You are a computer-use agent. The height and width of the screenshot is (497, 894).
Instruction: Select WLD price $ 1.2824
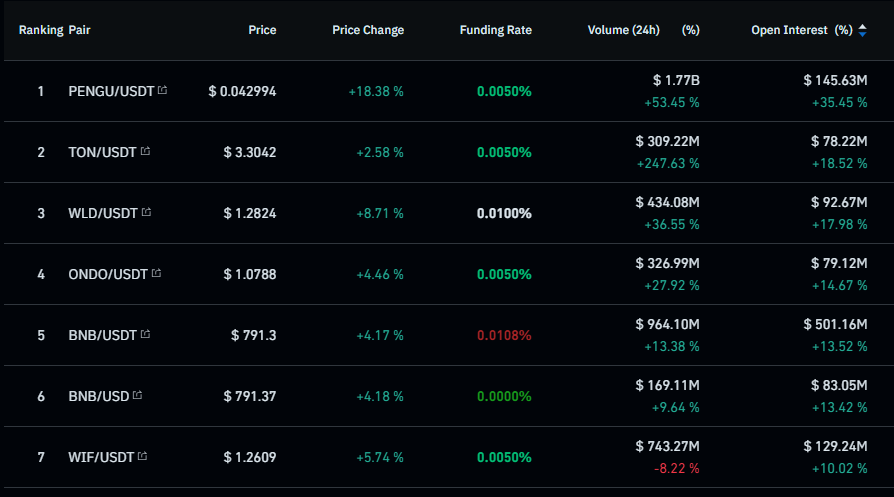[250, 213]
